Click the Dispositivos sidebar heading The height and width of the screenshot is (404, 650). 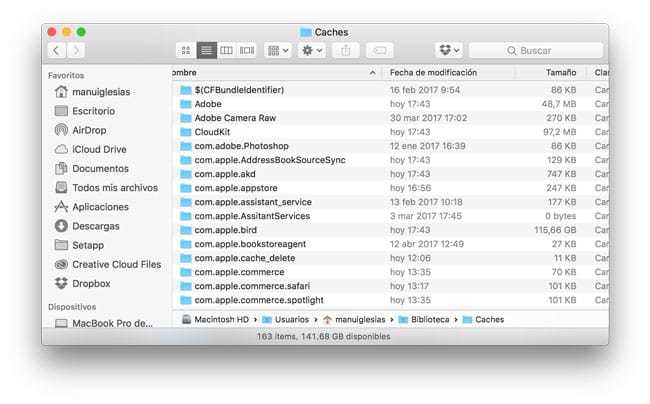[x=72, y=307]
